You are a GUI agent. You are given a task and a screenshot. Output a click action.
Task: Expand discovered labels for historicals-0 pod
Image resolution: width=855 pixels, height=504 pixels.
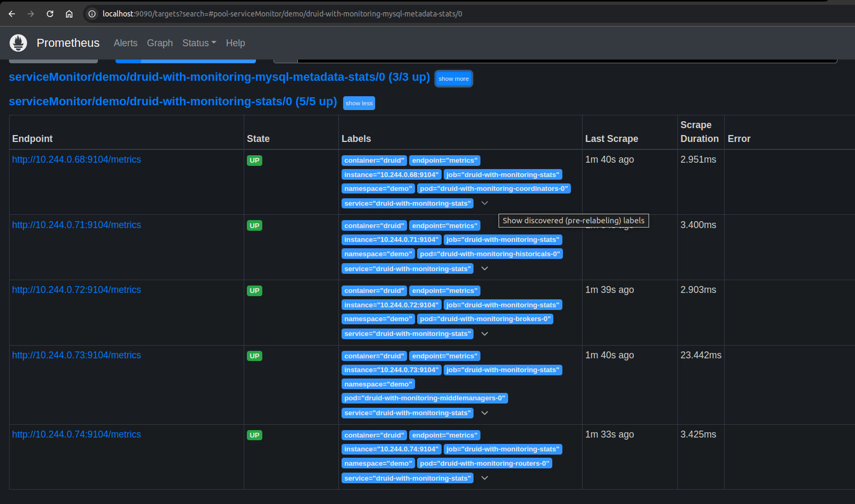(x=485, y=268)
